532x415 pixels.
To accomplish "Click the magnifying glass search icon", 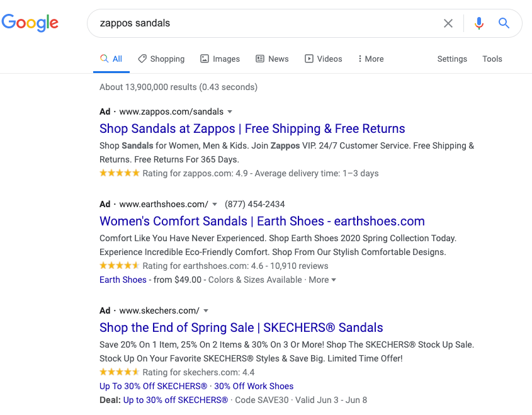I will tap(504, 23).
